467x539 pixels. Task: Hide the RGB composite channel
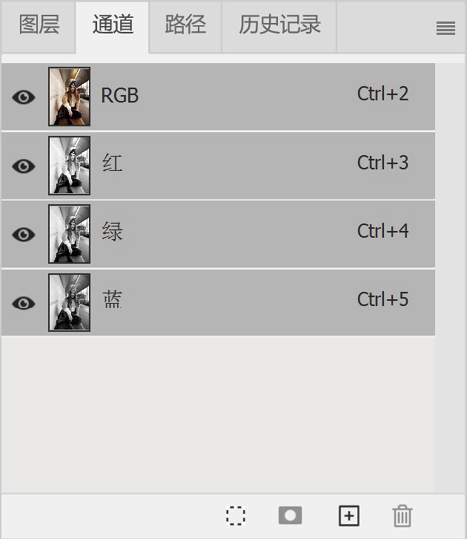pos(24,97)
